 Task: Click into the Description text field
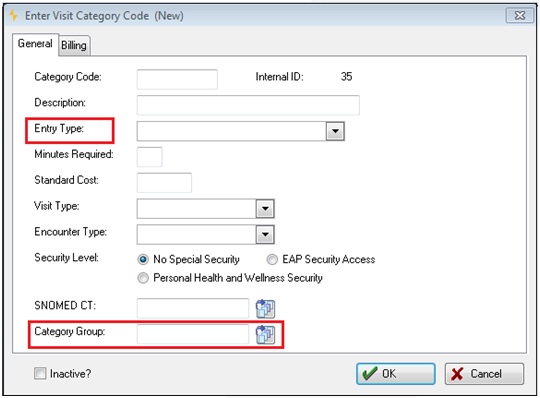pos(248,105)
